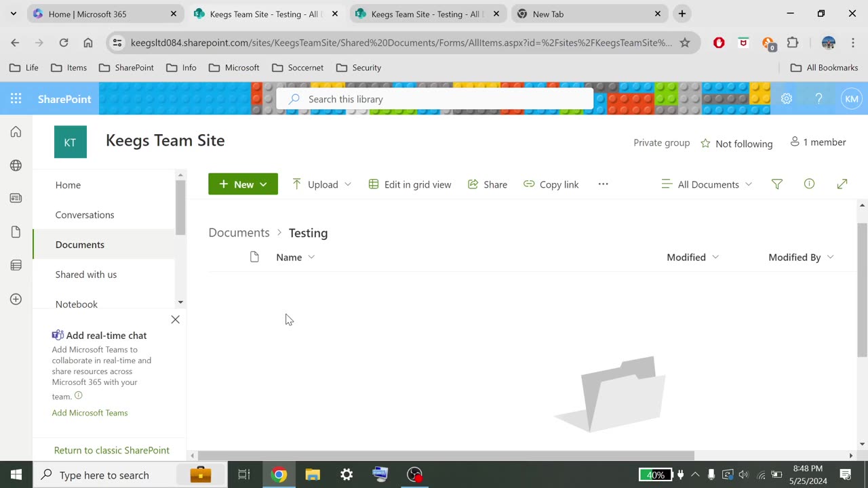Click the info icon beside team text
This screenshot has height=488, width=868.
(x=78, y=396)
